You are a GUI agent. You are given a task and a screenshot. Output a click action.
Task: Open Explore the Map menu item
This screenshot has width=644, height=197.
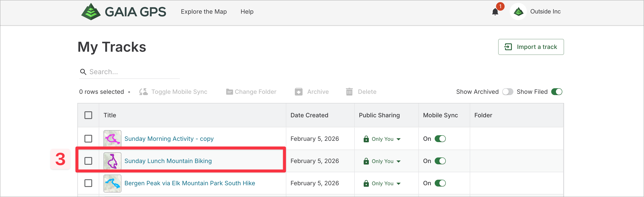pyautogui.click(x=204, y=12)
